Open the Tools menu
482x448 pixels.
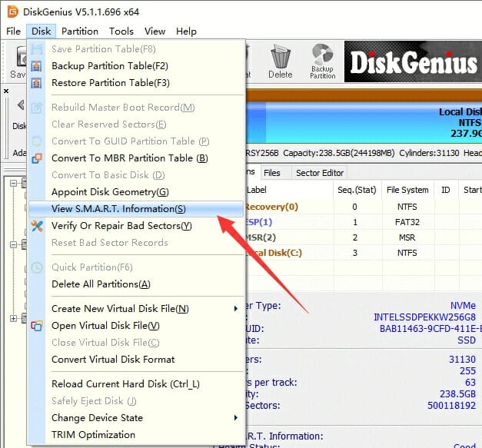[121, 32]
